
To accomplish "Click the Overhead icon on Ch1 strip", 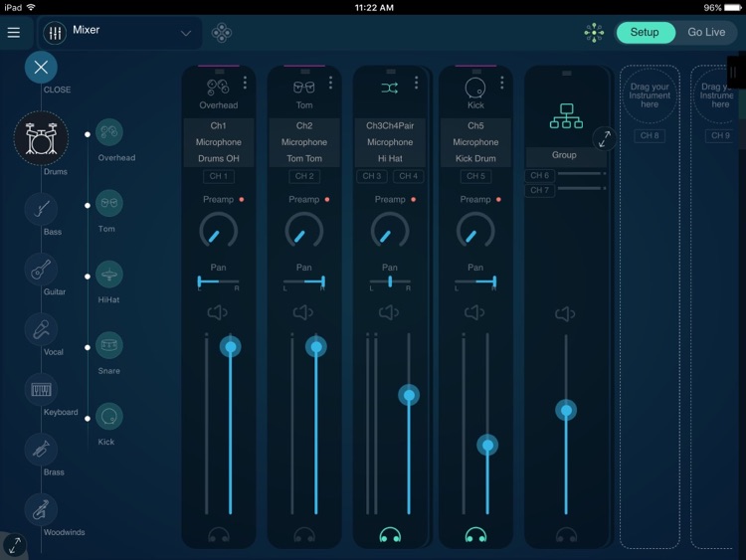I will [x=218, y=88].
